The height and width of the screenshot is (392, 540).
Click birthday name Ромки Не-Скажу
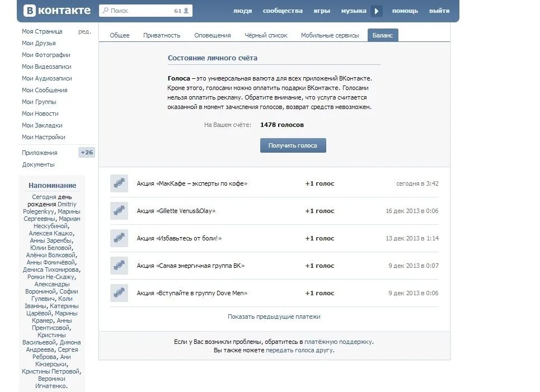pos(51,276)
